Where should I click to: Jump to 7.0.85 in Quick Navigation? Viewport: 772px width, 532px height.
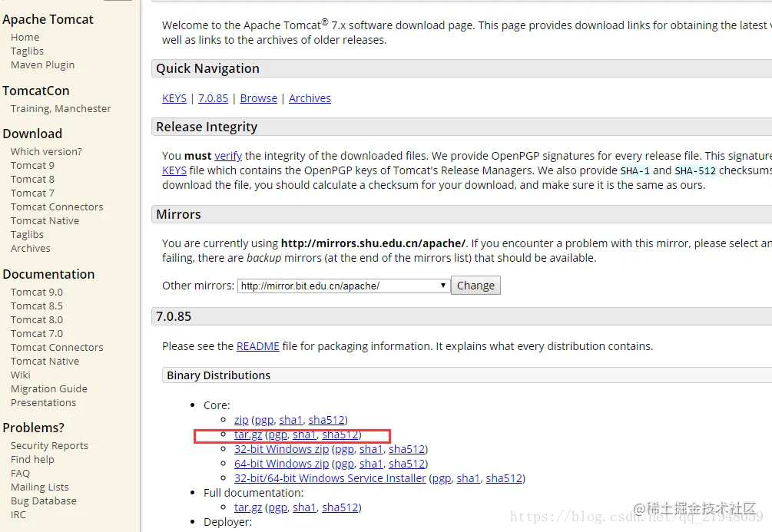tap(214, 98)
